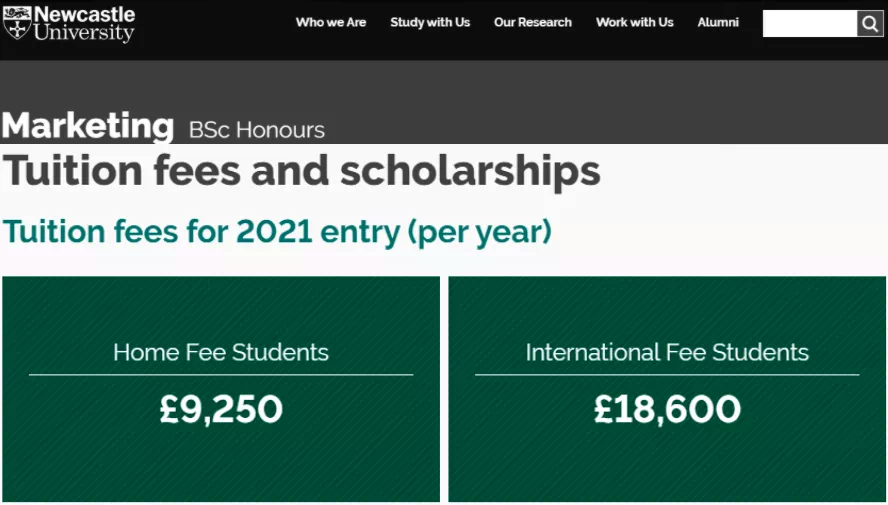Screen dimensions: 888x505
Task: Click the £18,600 international fee amount
Action: (667, 408)
